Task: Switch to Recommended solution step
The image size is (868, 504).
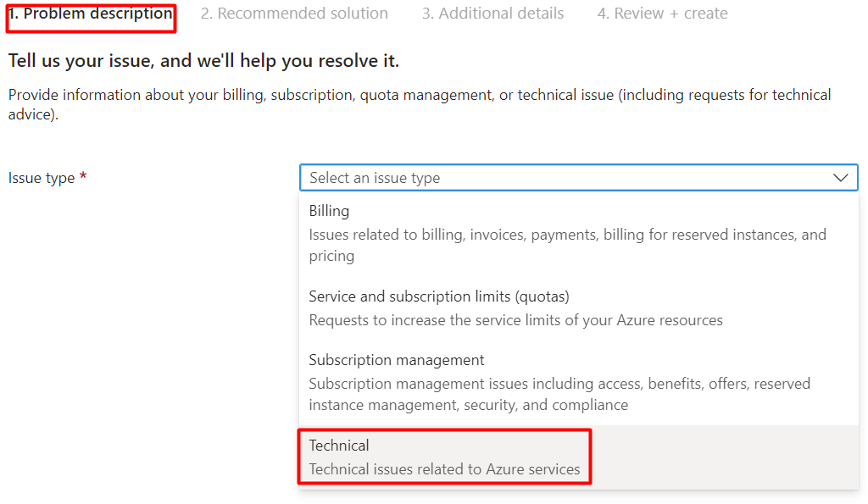Action: 294,14
